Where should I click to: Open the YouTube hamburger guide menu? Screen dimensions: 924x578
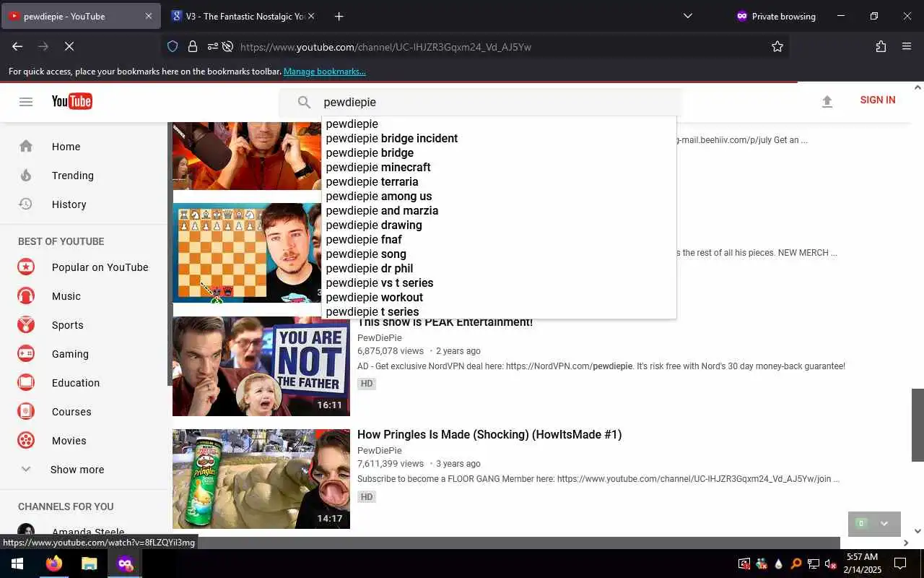[26, 102]
